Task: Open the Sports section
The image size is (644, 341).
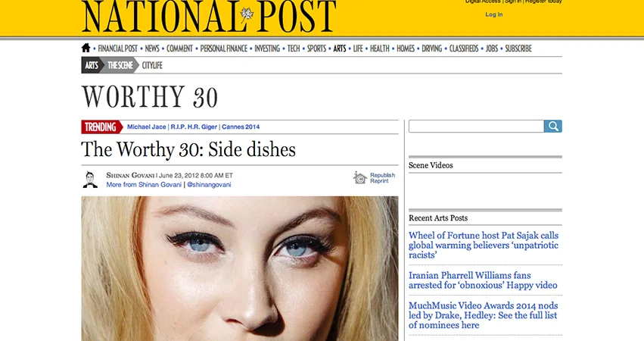Action: (316, 48)
